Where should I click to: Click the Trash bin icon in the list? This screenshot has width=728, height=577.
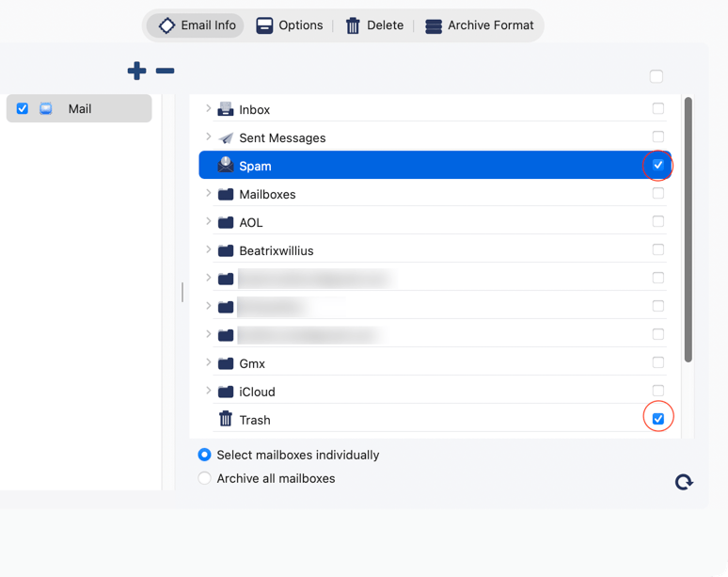pyautogui.click(x=226, y=420)
